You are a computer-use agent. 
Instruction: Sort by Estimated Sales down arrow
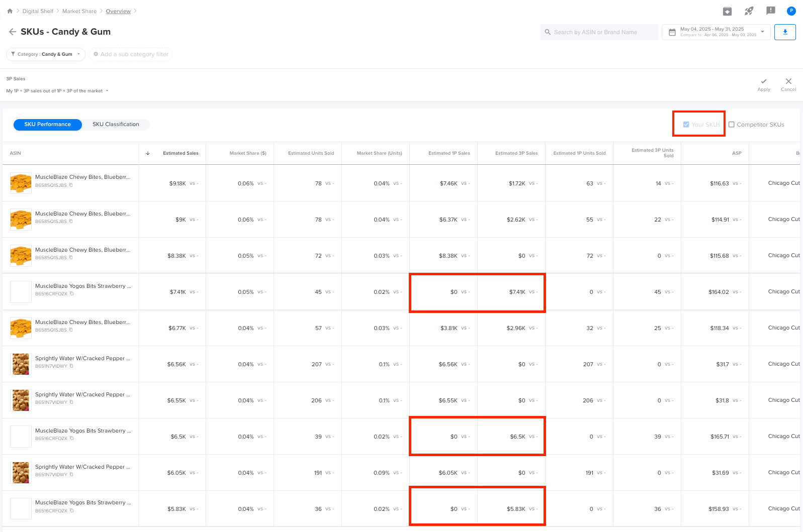point(148,153)
